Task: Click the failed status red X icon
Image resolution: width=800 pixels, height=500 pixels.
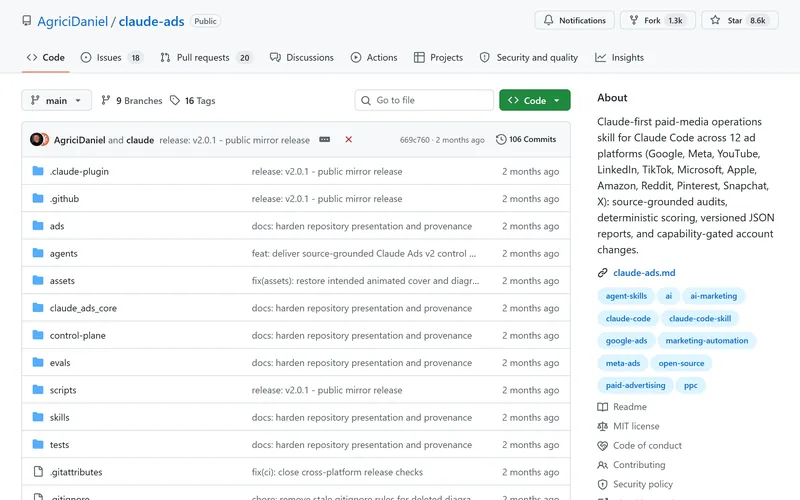Action: point(348,139)
